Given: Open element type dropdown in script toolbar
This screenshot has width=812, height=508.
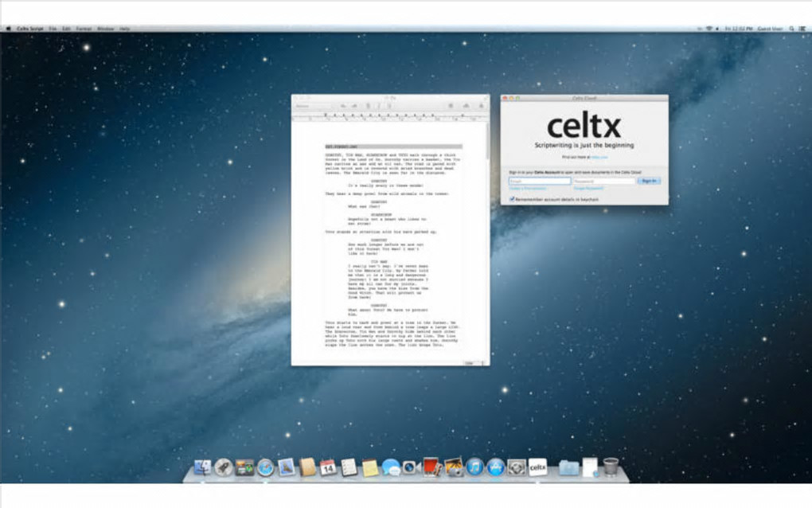Looking at the screenshot, I should point(314,106).
